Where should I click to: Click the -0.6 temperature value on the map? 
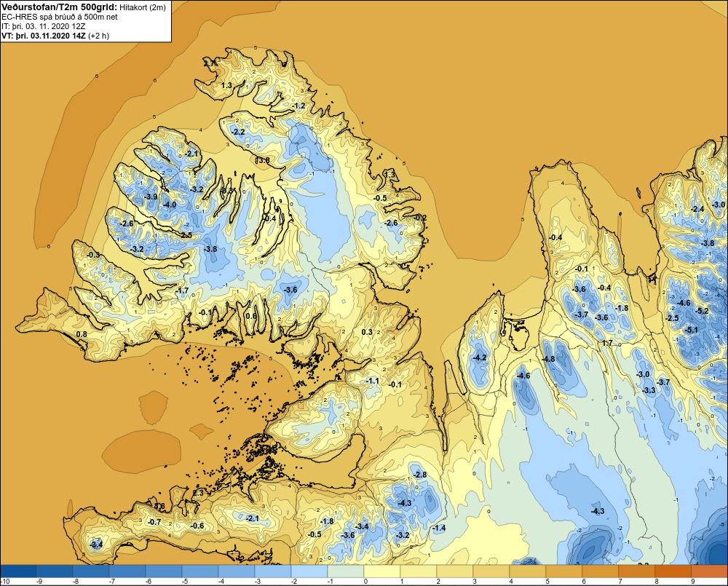coord(197,526)
